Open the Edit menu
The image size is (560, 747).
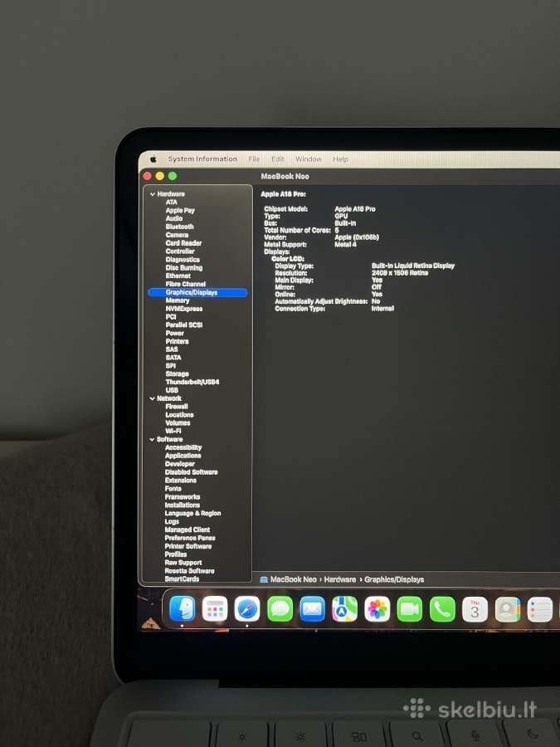point(278,159)
